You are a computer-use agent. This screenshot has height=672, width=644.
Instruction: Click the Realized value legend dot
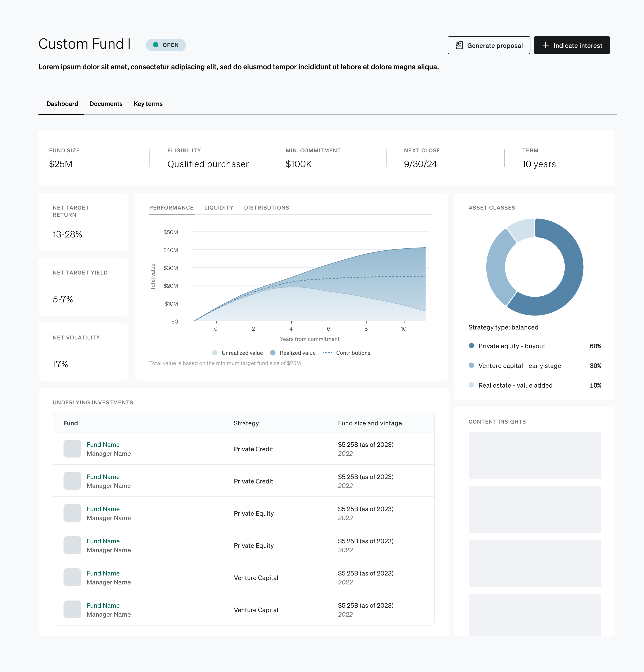pos(273,353)
